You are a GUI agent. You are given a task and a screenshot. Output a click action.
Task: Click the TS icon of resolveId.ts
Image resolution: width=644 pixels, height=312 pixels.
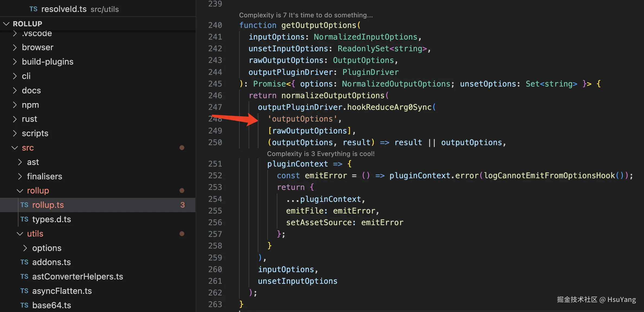tap(33, 9)
